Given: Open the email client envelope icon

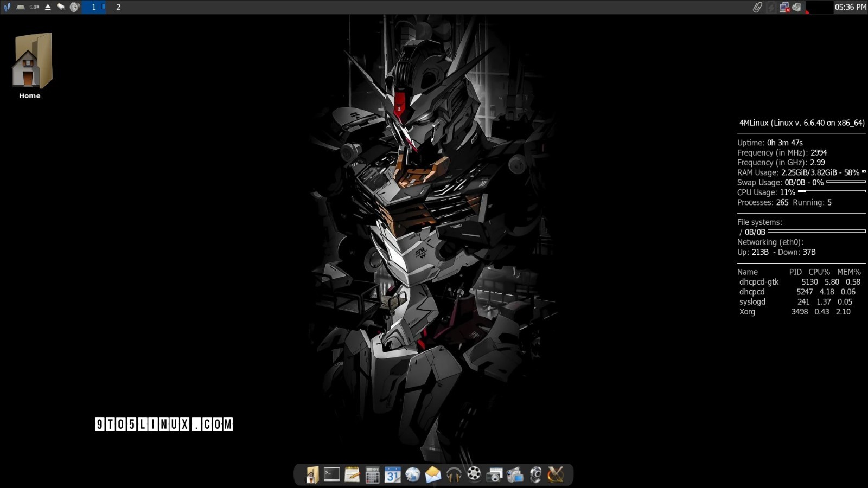Looking at the screenshot, I should [x=434, y=474].
